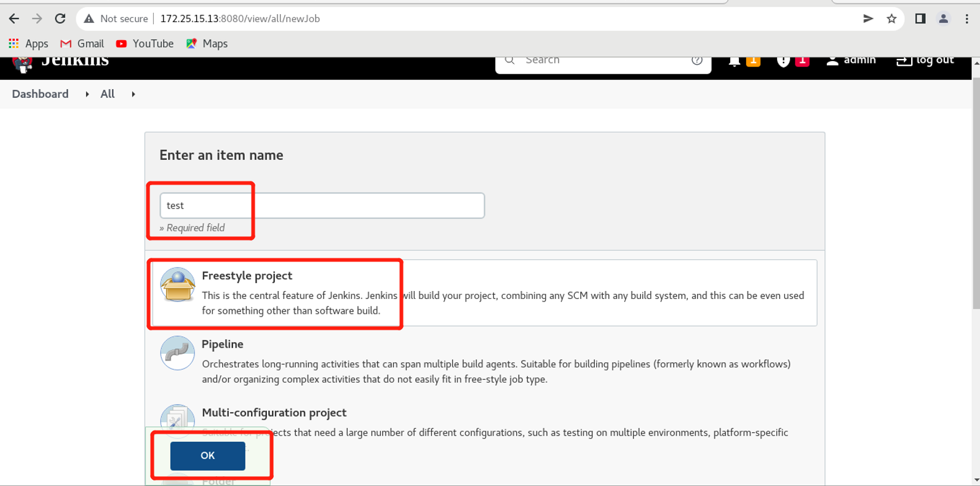
Task: Choose Freestyle project title
Action: coord(247,276)
